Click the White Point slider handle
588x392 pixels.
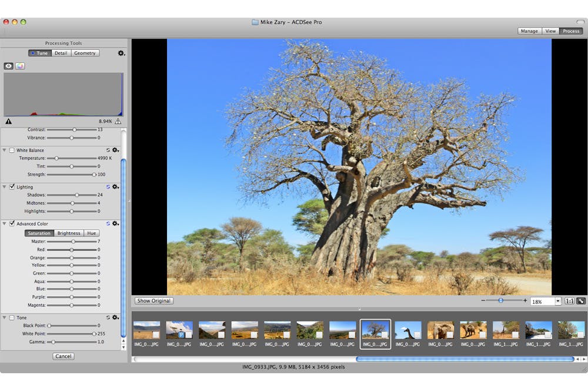94,334
